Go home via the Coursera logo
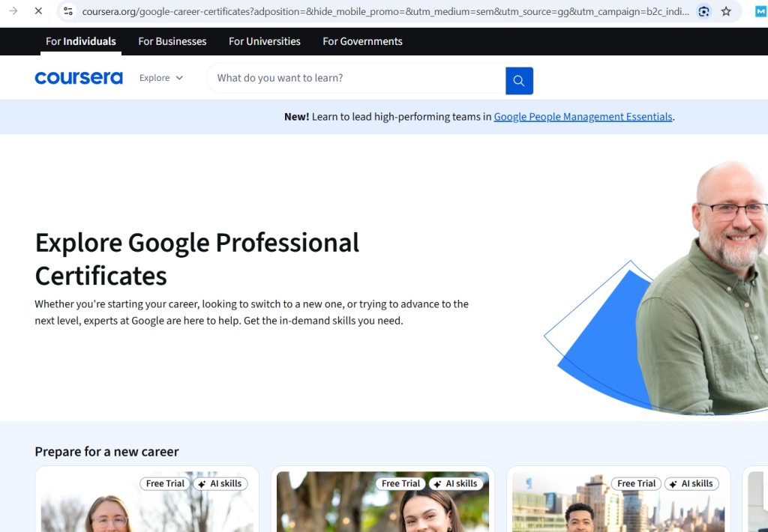 pyautogui.click(x=78, y=77)
